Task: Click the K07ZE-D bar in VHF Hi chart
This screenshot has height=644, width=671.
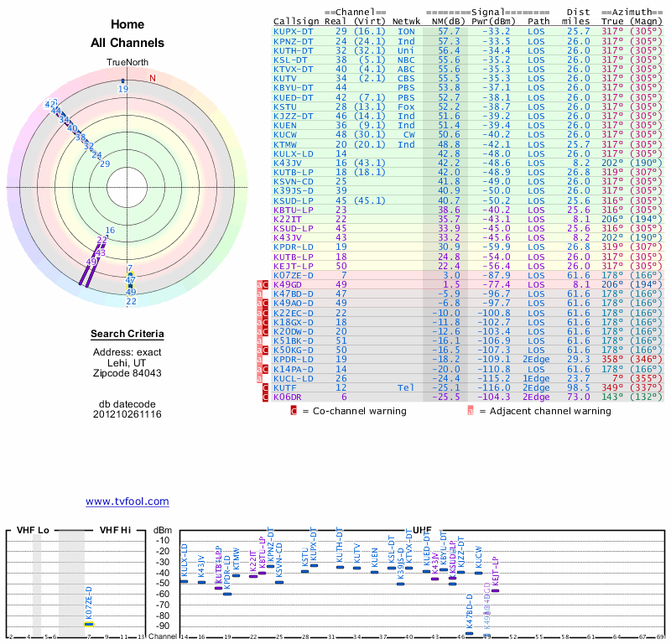Action: point(88,623)
